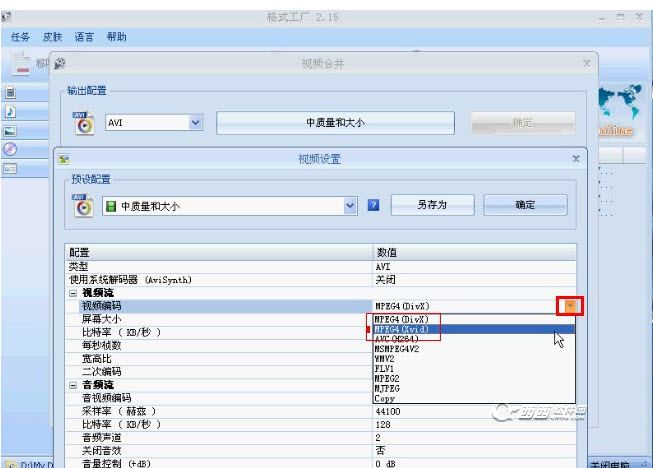Image resolution: width=653 pixels, height=468 pixels.
Task: Click the 视频合并 dialog title icon
Action: (60, 64)
